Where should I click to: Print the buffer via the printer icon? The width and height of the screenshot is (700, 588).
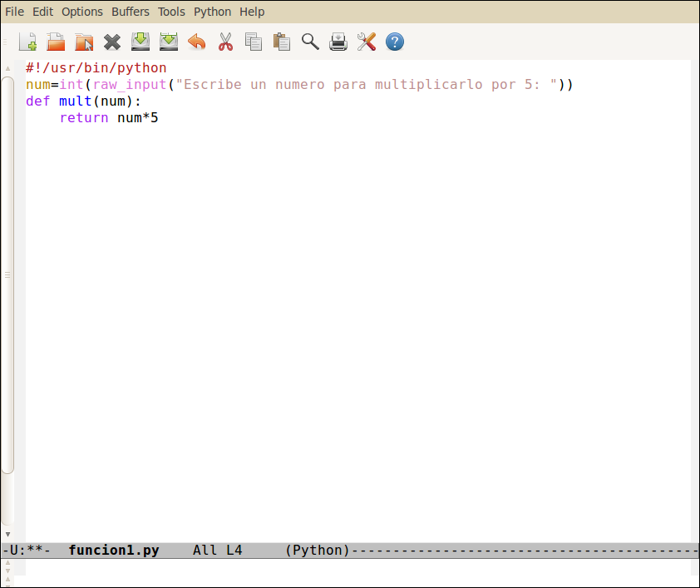pos(338,41)
